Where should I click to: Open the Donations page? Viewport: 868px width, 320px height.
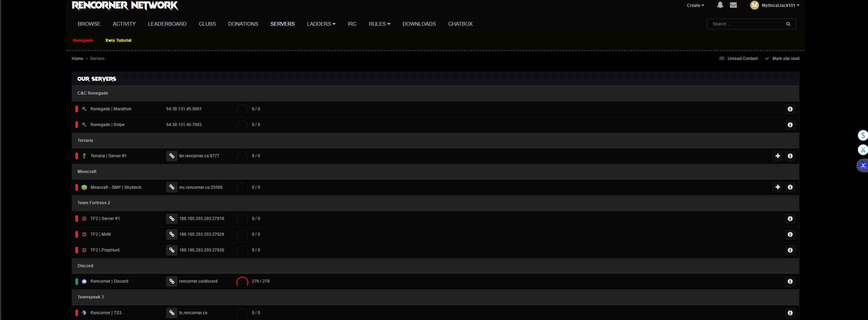[x=243, y=24]
